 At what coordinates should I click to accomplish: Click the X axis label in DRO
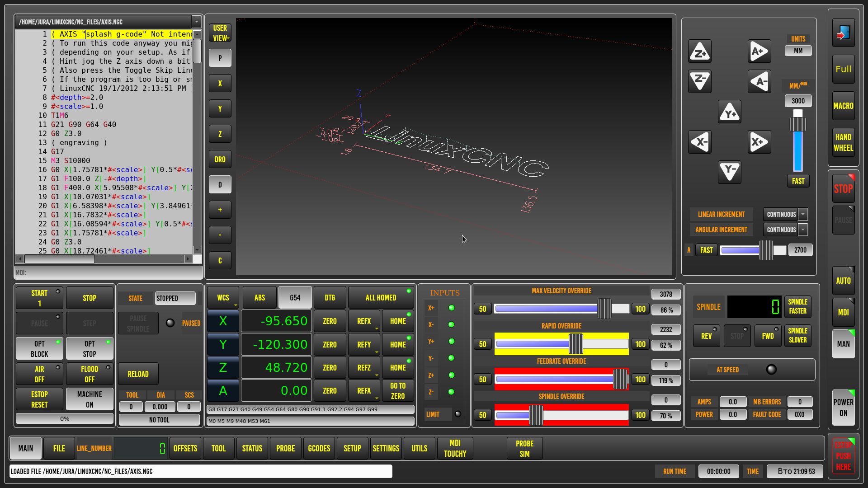click(x=223, y=321)
